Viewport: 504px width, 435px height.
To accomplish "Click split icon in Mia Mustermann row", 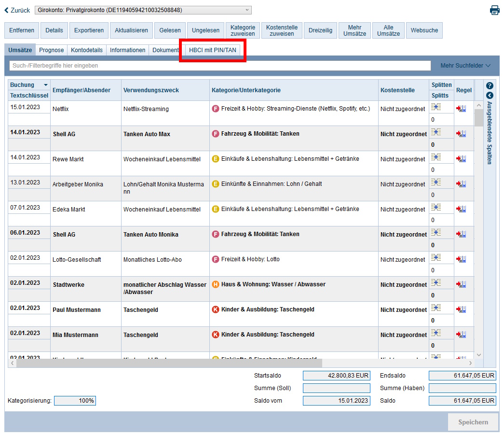I will pyautogui.click(x=436, y=333).
